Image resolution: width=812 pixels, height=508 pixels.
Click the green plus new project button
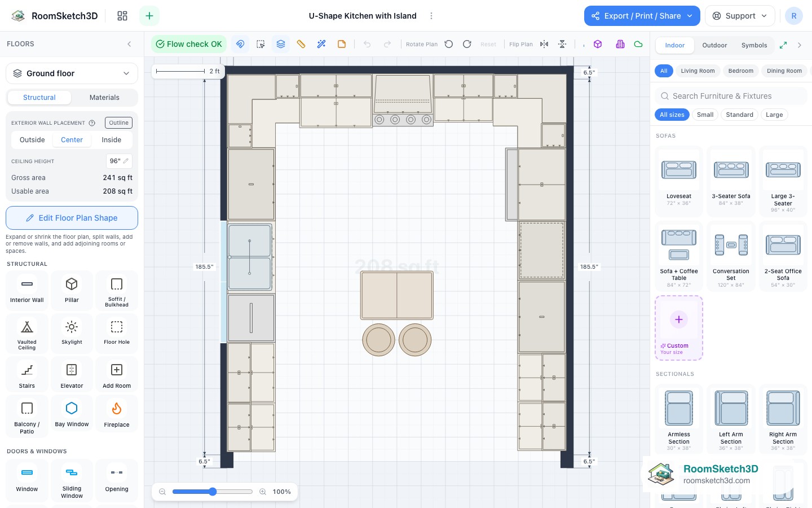[149, 16]
